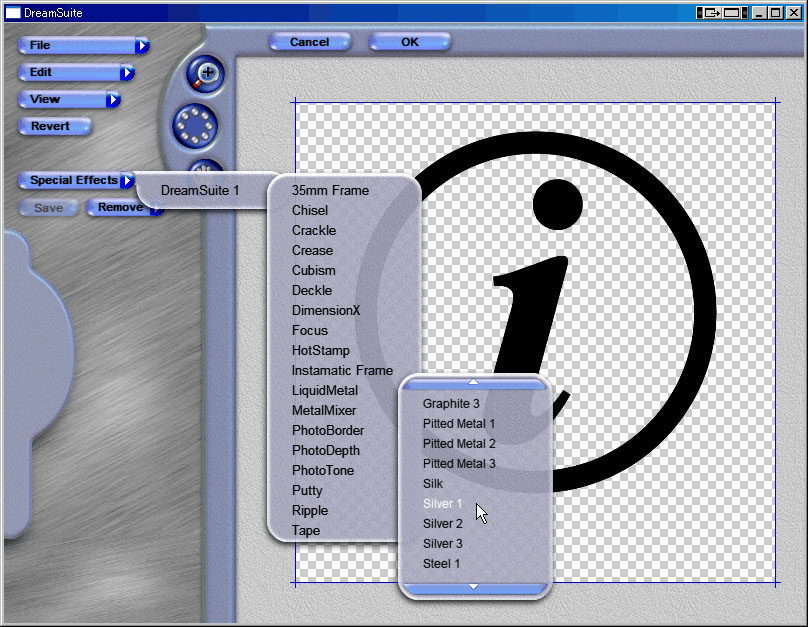Select the PhotoTone effect
Screen dimensions: 808x627
323,471
